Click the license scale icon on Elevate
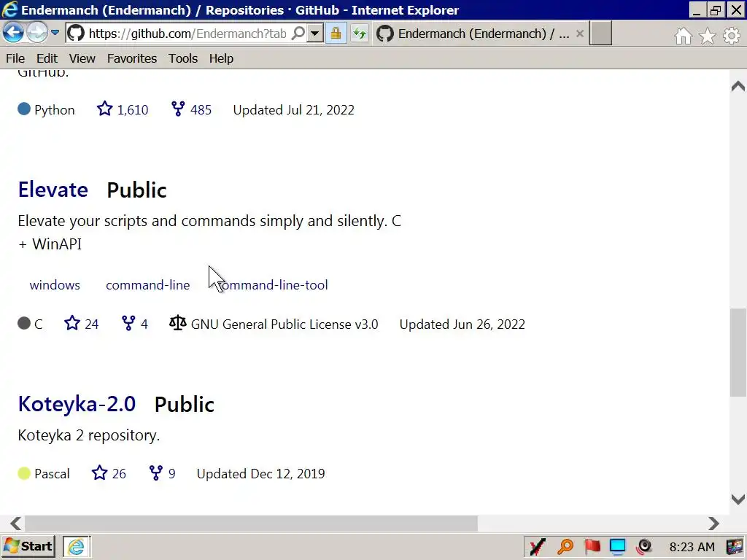The height and width of the screenshot is (560, 747). click(x=178, y=323)
